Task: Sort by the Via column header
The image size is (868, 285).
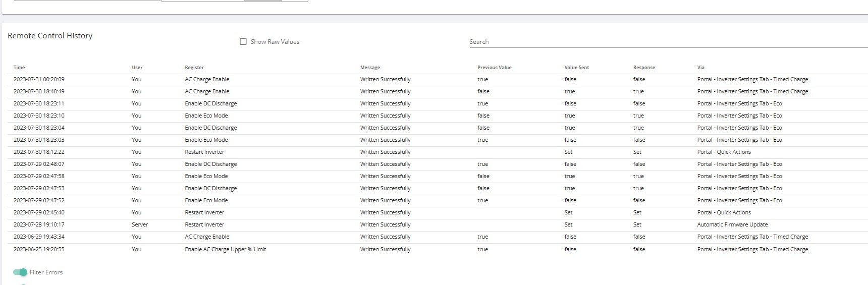Action: click(700, 68)
